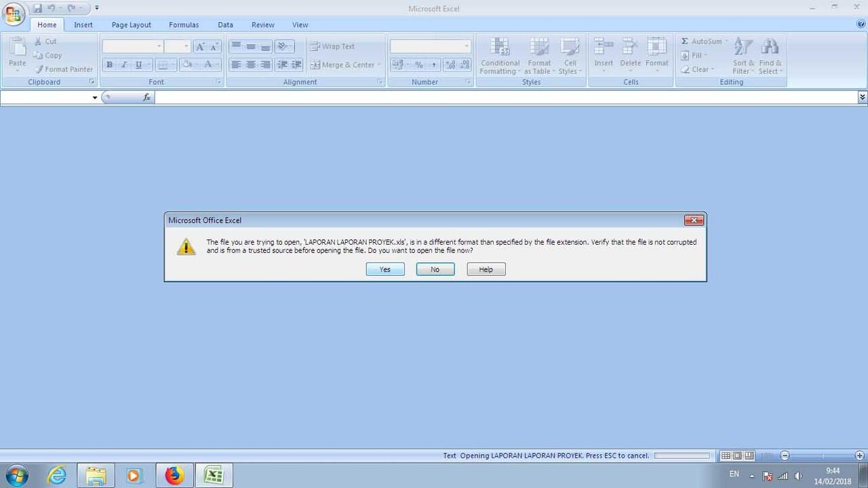Click the Shrink Font icon
Screen dimensions: 868x488
214,47
